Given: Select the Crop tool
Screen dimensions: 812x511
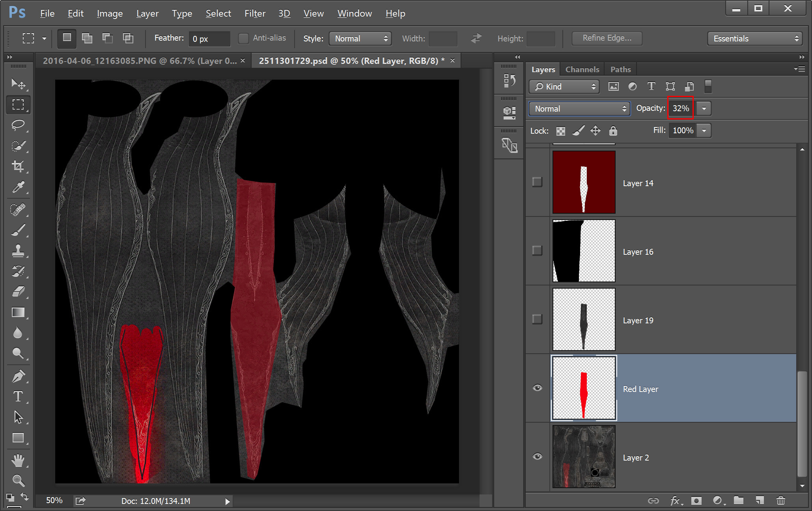Looking at the screenshot, I should (18, 166).
